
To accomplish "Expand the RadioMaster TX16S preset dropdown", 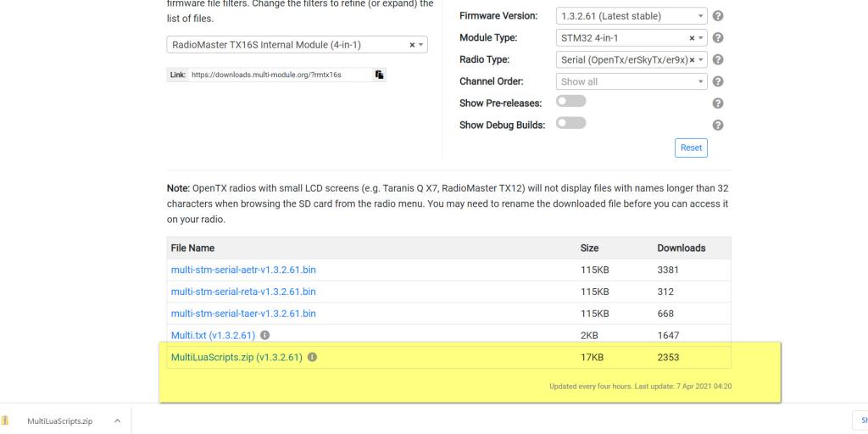I will point(422,45).
